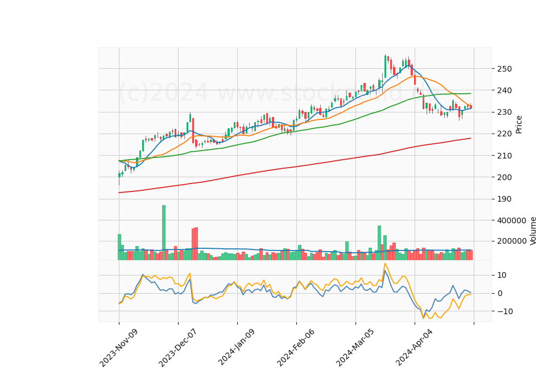Click the 2023-Nov-09 date label

[x=119, y=348]
